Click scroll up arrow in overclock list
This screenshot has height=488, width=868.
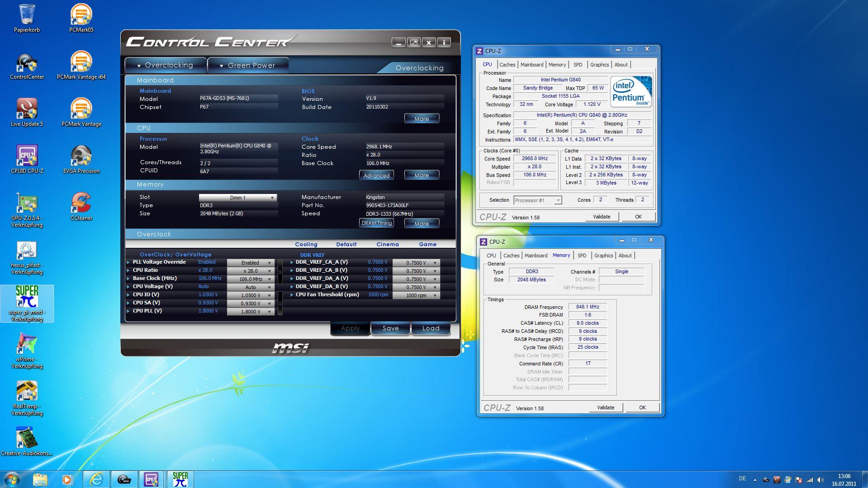(280, 272)
